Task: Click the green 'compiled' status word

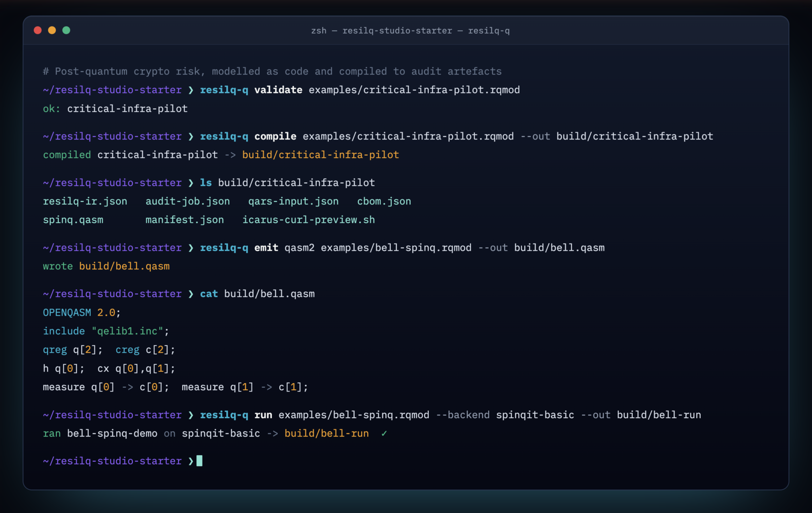Action: tap(67, 155)
